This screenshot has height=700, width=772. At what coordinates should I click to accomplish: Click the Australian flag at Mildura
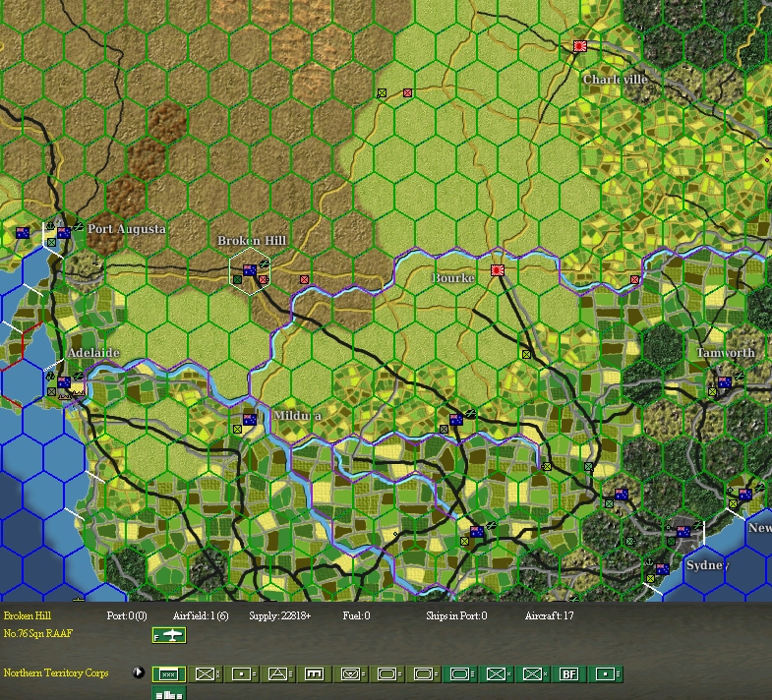click(x=250, y=420)
